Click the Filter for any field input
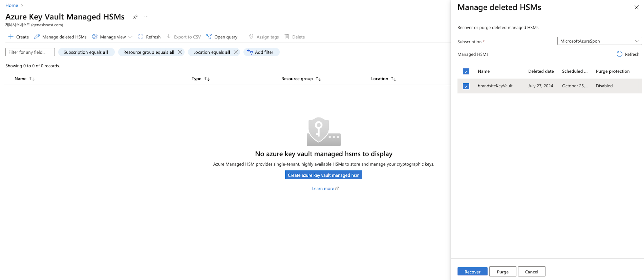Screen dimensions: 644x280 tap(30, 52)
